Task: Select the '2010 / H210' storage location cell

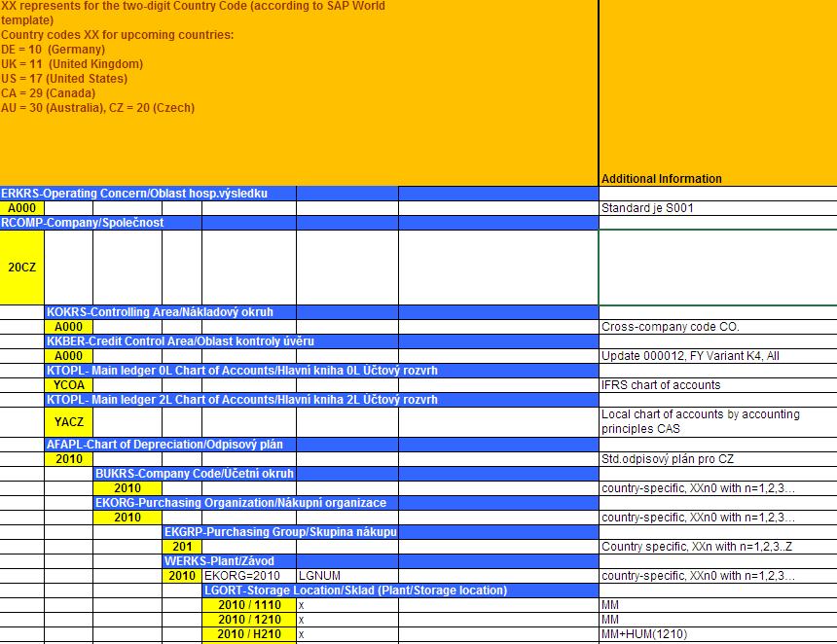Action: tap(249, 634)
